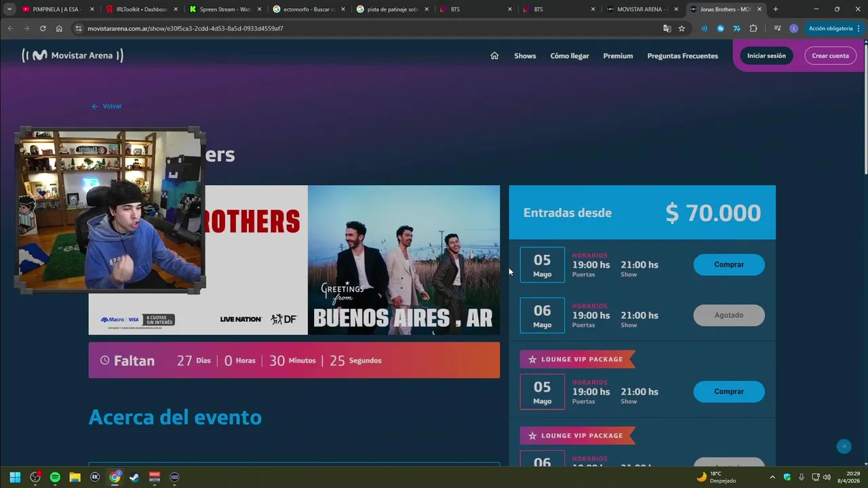The width and height of the screenshot is (868, 488).
Task: Open OBS Studio from the taskbar
Action: pyautogui.click(x=35, y=477)
